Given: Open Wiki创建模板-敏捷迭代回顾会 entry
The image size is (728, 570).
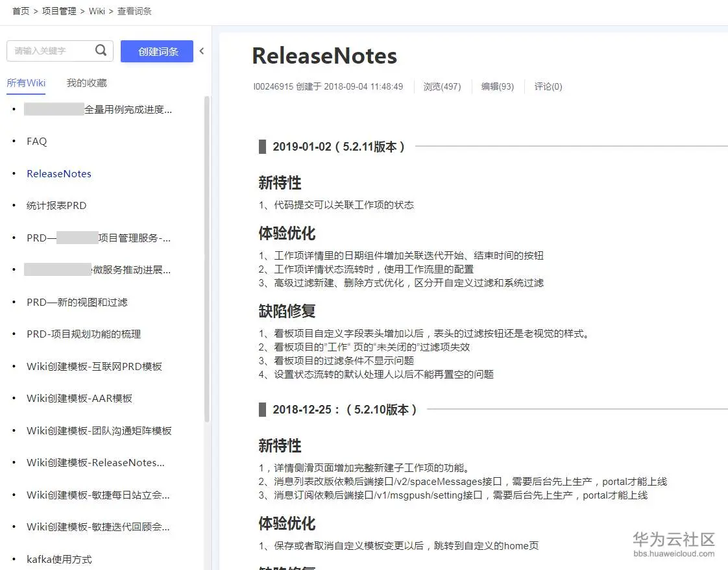Looking at the screenshot, I should [98, 527].
